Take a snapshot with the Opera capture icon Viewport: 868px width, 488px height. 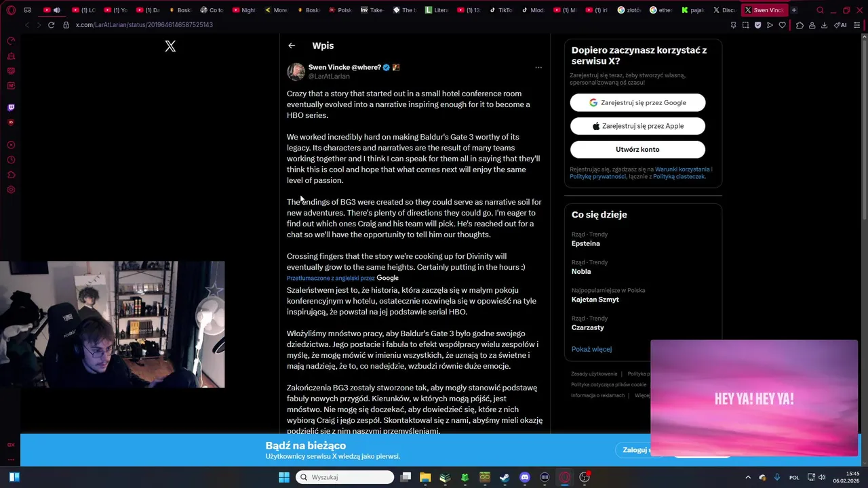(745, 25)
